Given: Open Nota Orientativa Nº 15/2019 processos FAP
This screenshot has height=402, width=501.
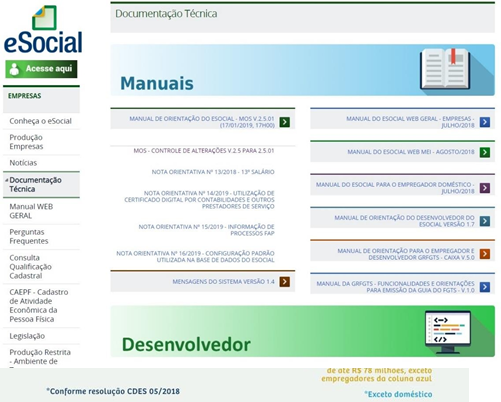Looking at the screenshot, I should [206, 230].
